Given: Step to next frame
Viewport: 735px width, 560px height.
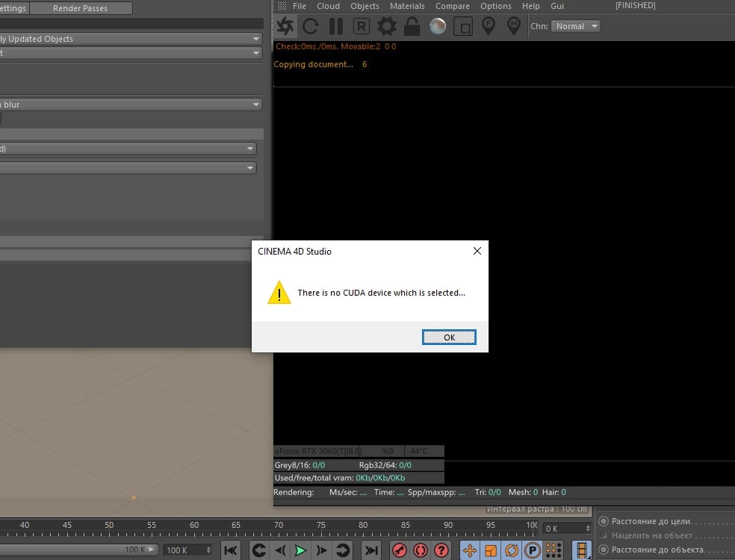Looking at the screenshot, I should click(321, 550).
